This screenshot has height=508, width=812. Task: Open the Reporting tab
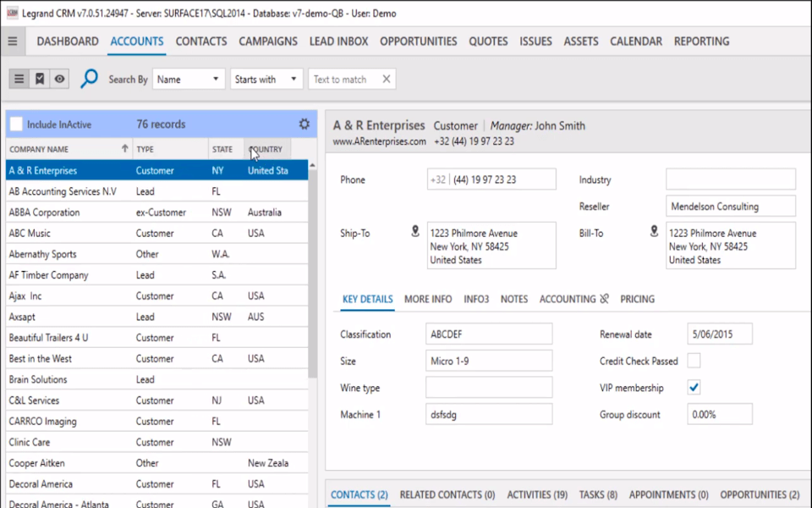701,41
